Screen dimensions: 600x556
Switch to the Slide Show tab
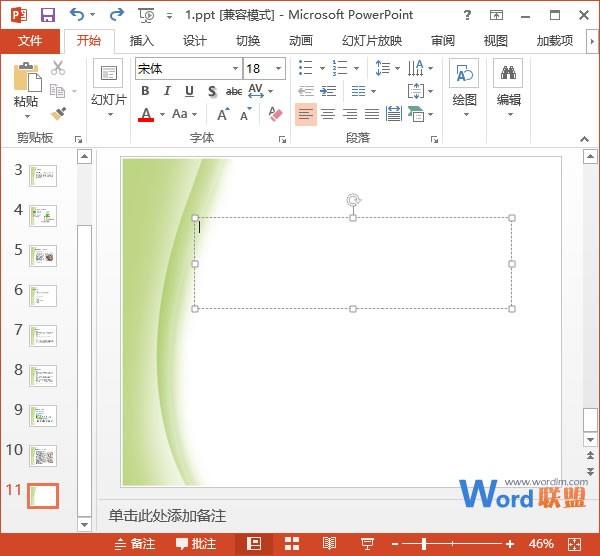pos(372,41)
